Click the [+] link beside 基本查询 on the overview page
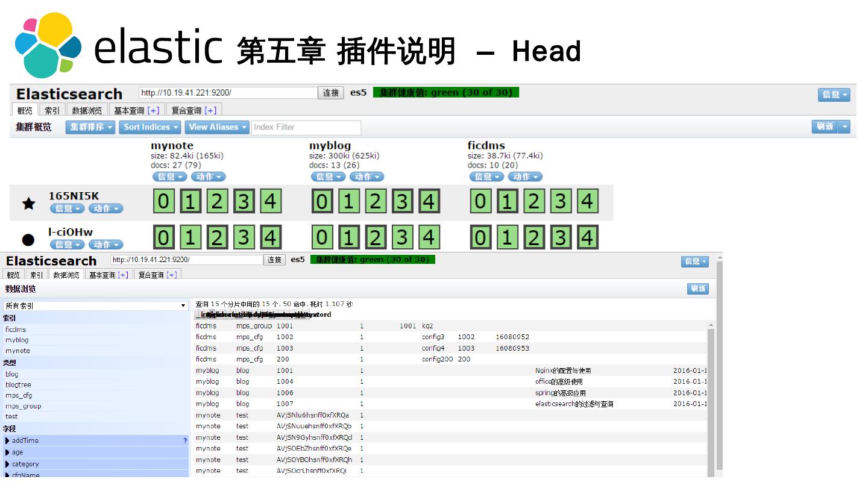Viewport: 868px width, 488px height. [x=153, y=110]
